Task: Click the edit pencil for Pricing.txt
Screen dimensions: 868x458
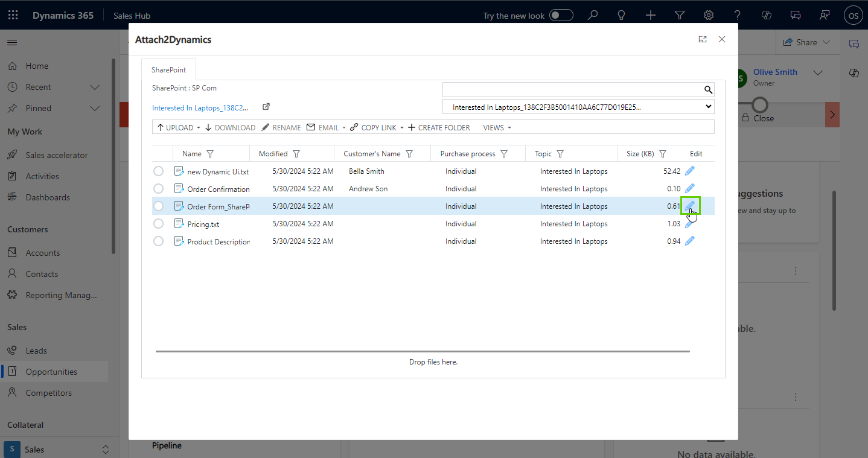Action: tap(689, 224)
